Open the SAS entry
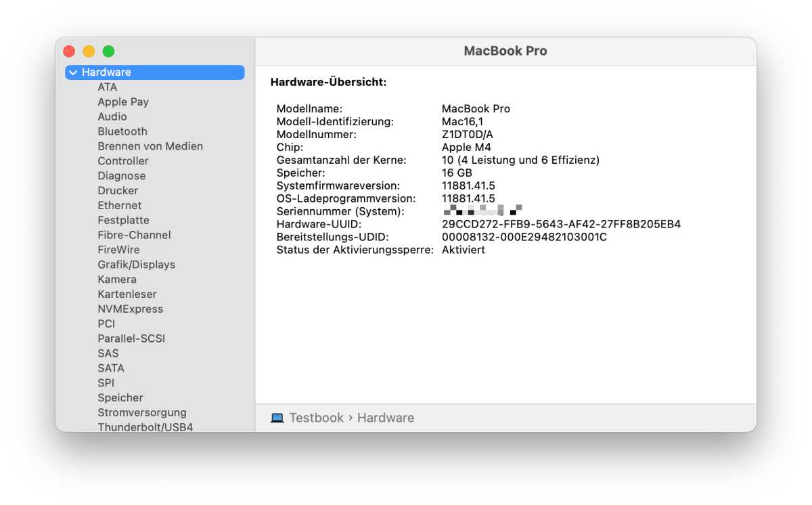Viewport: 812px width, 505px height. click(x=108, y=353)
